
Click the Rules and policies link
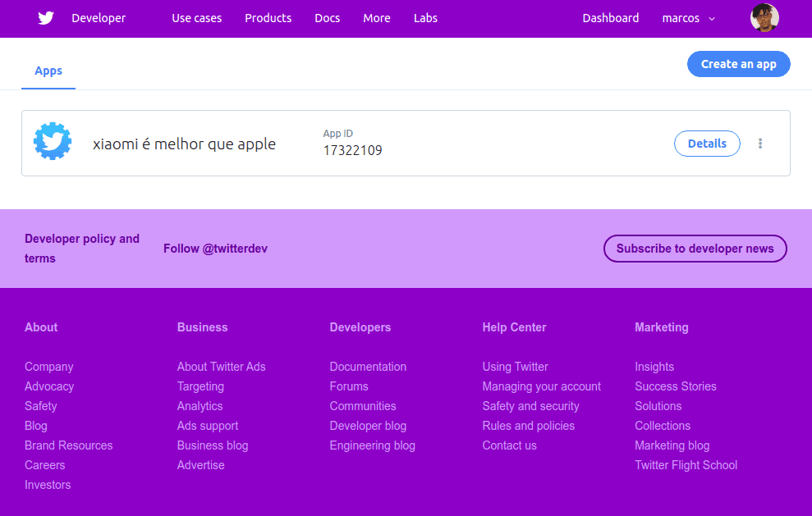point(528,426)
